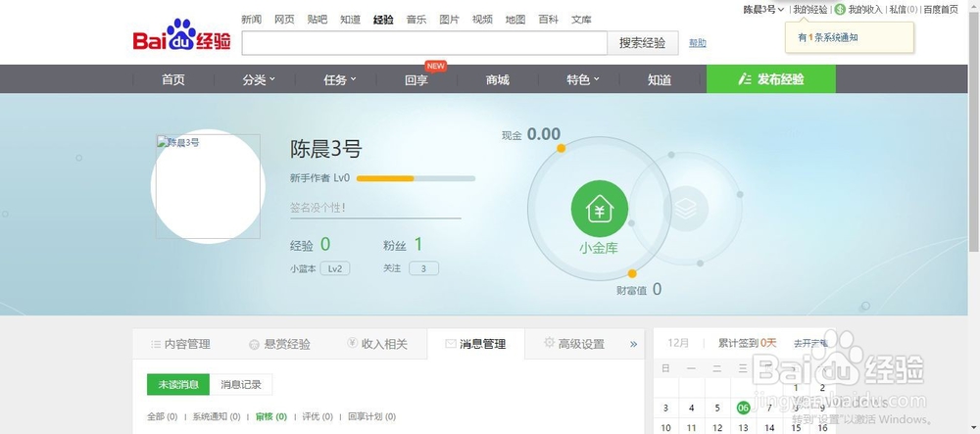
Task: Click the green 发布经验 button
Action: coord(771,79)
